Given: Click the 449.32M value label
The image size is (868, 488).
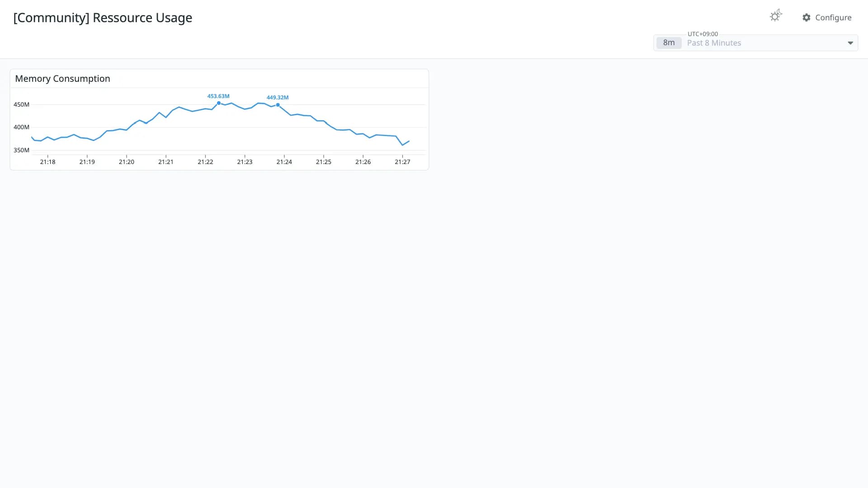Looking at the screenshot, I should tap(278, 98).
